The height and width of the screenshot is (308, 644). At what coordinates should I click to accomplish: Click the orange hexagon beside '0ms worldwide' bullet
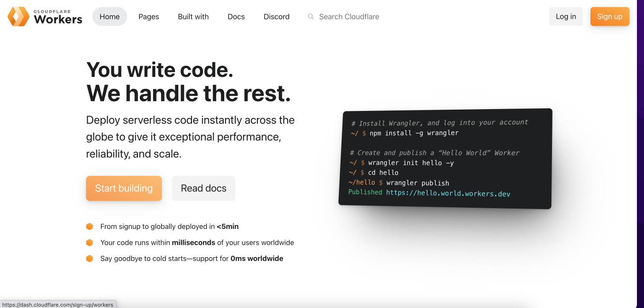(90, 259)
